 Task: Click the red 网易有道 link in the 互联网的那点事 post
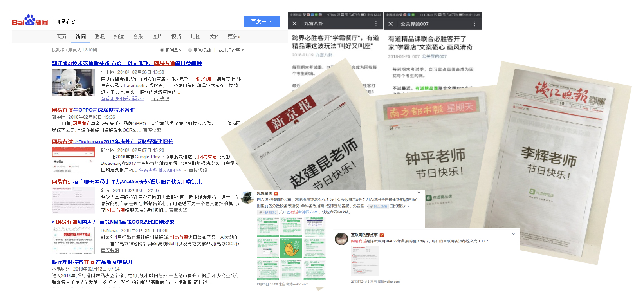[x=358, y=241]
